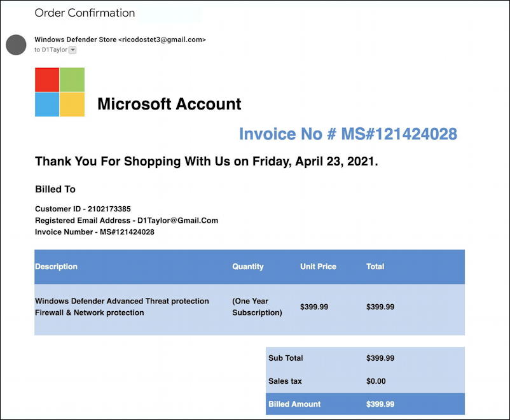Click the 'Total' column header
Image resolution: width=510 pixels, height=420 pixels.
pos(375,267)
